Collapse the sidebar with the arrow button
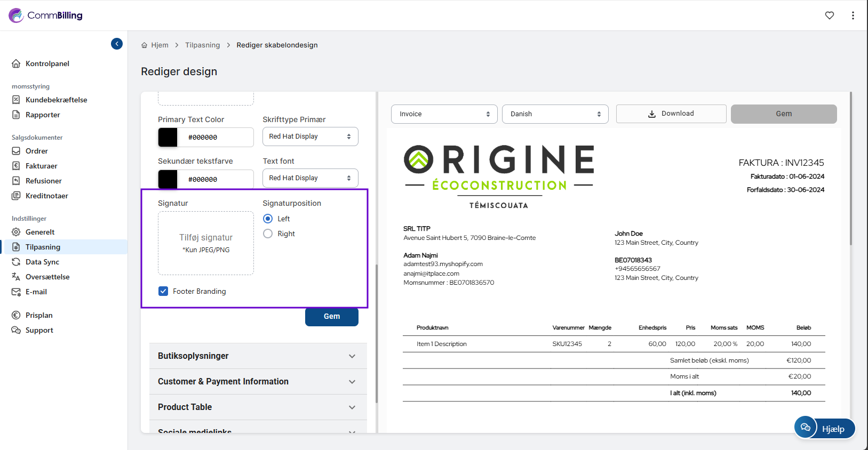 (117, 44)
